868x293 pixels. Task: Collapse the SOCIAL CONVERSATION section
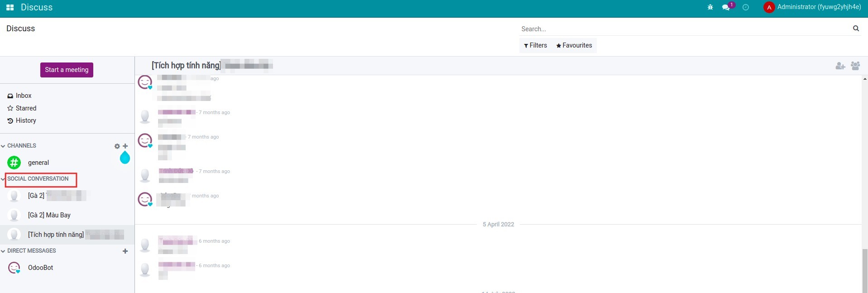[4, 179]
